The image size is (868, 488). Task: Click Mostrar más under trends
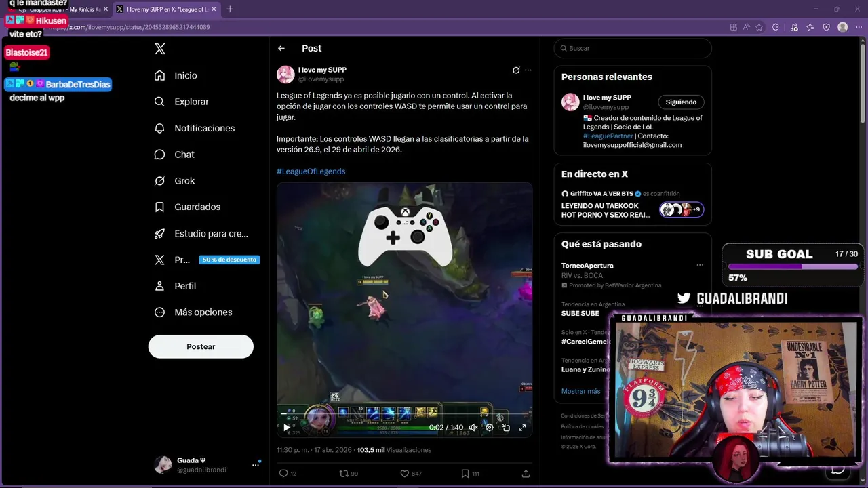coord(580,391)
